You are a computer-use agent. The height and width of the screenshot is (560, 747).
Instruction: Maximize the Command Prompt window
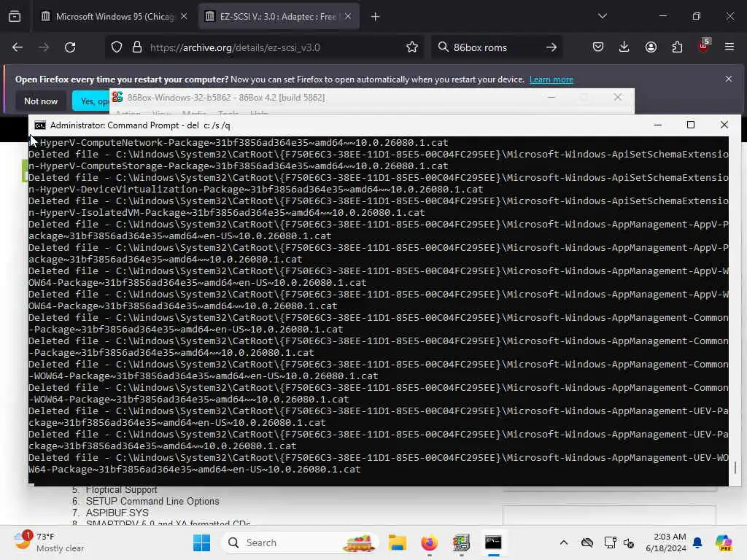691,125
